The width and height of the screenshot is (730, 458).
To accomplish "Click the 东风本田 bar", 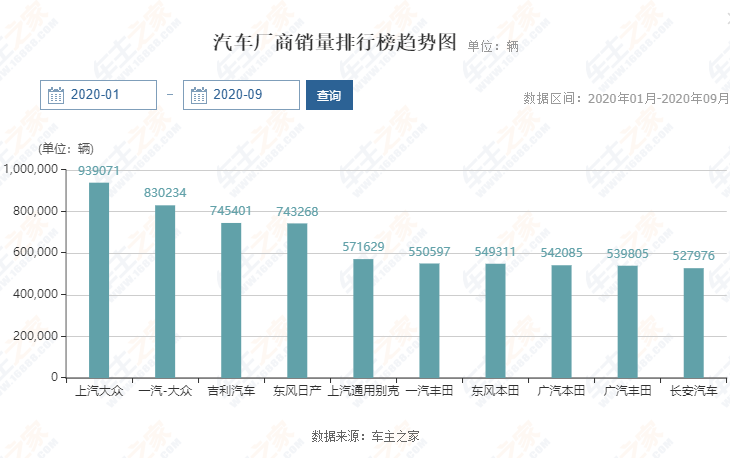I will tap(495, 320).
